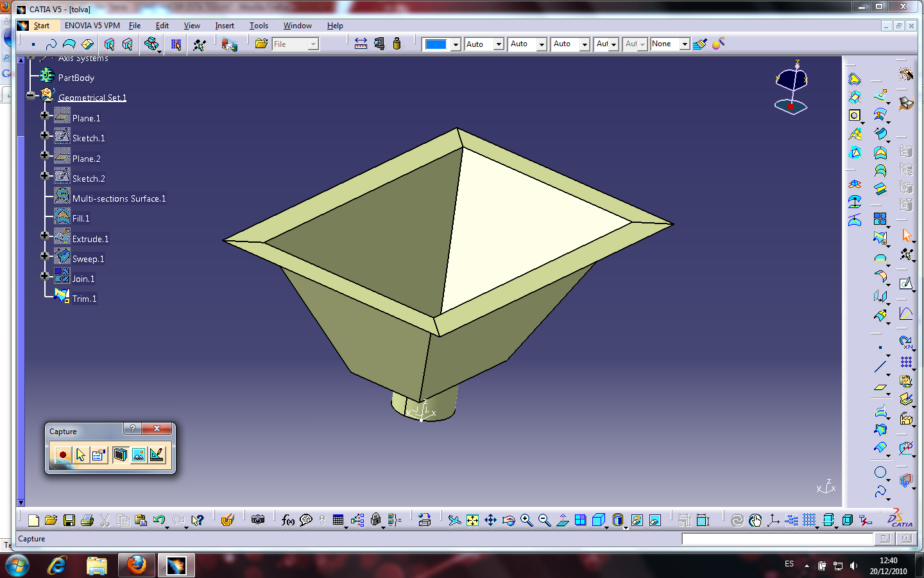924x578 pixels.
Task: Click the tree scrollbar down arrow
Action: (x=21, y=503)
